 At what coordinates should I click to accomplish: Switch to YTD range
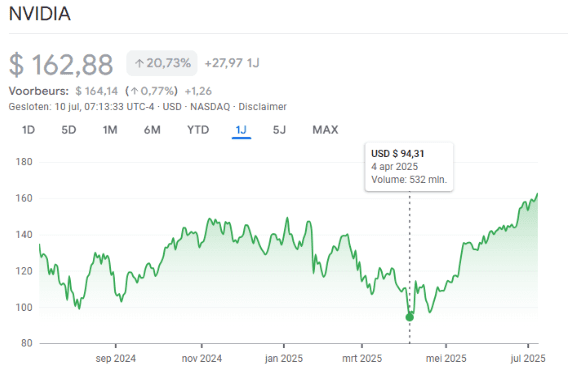(x=198, y=130)
